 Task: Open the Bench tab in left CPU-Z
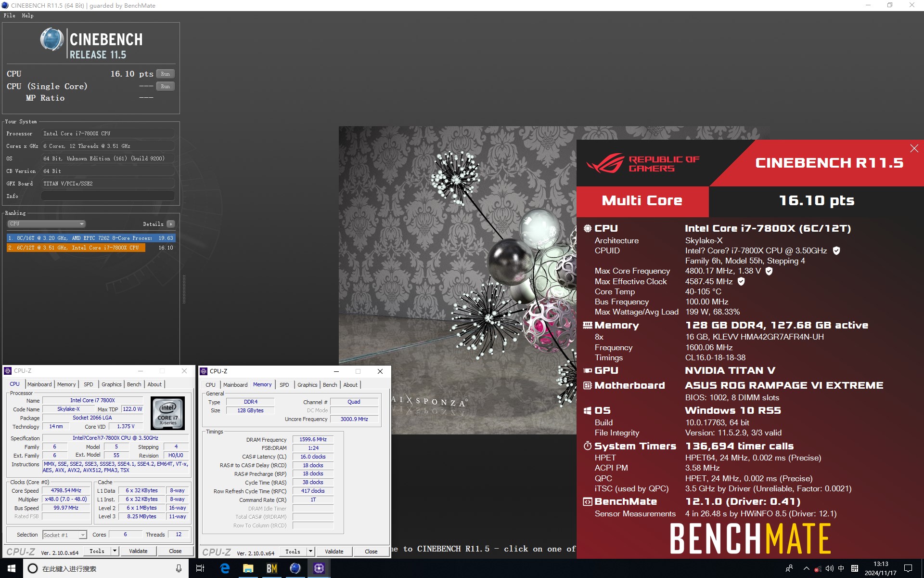point(134,384)
